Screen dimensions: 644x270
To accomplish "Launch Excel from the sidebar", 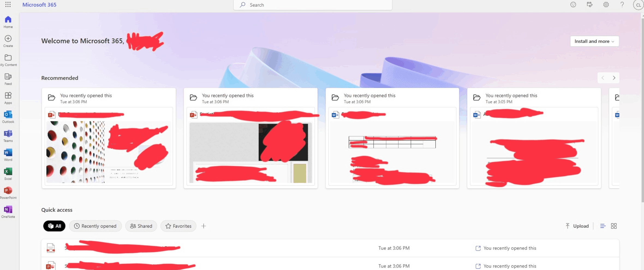I will (8, 174).
